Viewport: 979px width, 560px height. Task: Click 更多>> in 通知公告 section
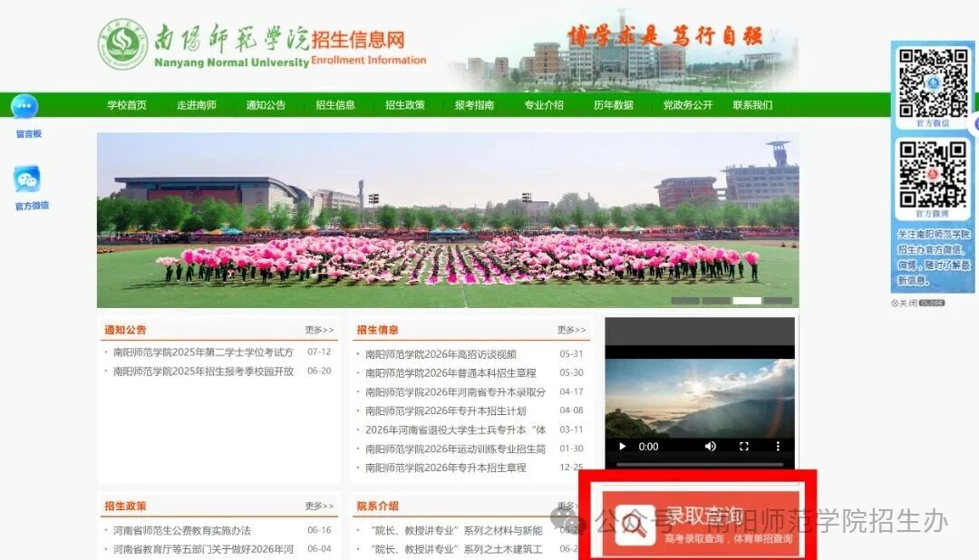tap(319, 330)
